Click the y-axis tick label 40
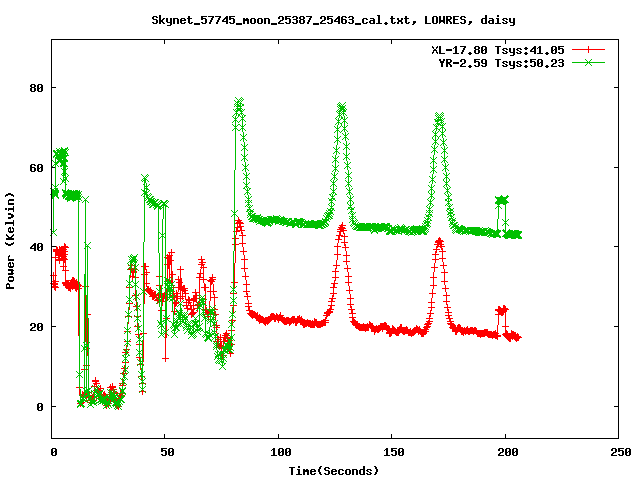 [x=36, y=247]
